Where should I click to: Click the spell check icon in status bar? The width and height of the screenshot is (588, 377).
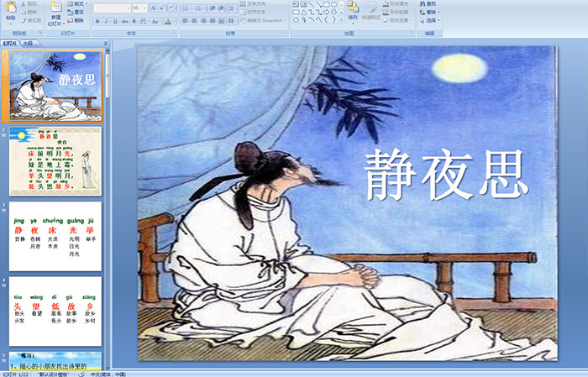pyautogui.click(x=81, y=374)
